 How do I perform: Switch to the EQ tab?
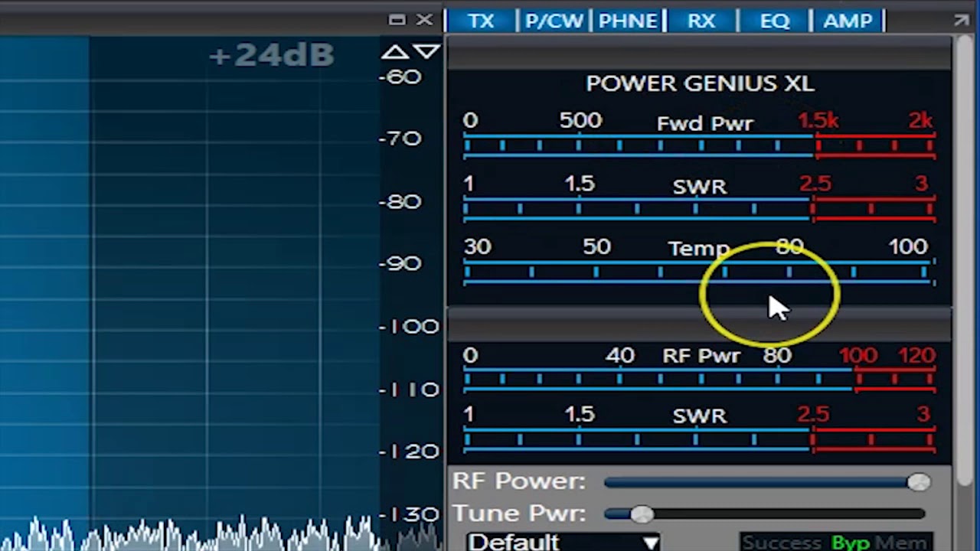[x=775, y=21]
